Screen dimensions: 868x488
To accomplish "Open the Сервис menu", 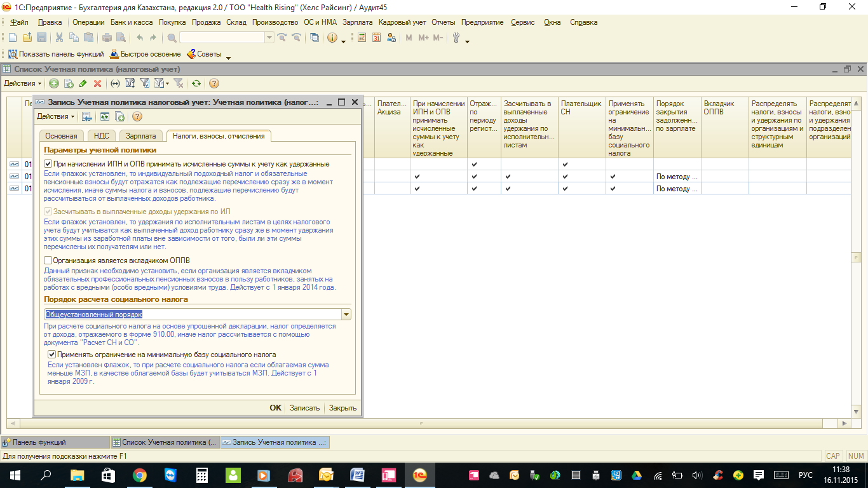I will (x=522, y=22).
